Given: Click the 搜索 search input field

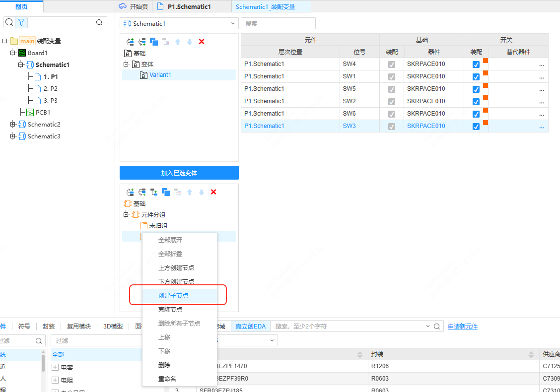Looking at the screenshot, I should click(x=278, y=23).
